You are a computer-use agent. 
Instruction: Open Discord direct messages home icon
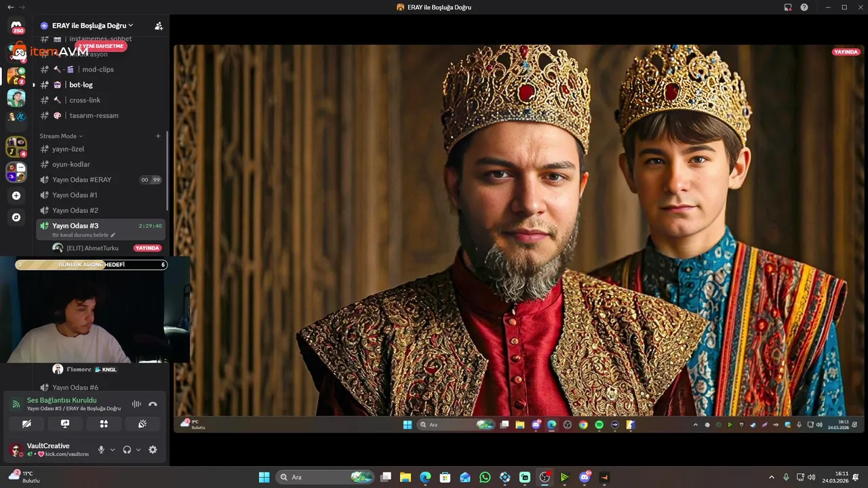coord(16,27)
